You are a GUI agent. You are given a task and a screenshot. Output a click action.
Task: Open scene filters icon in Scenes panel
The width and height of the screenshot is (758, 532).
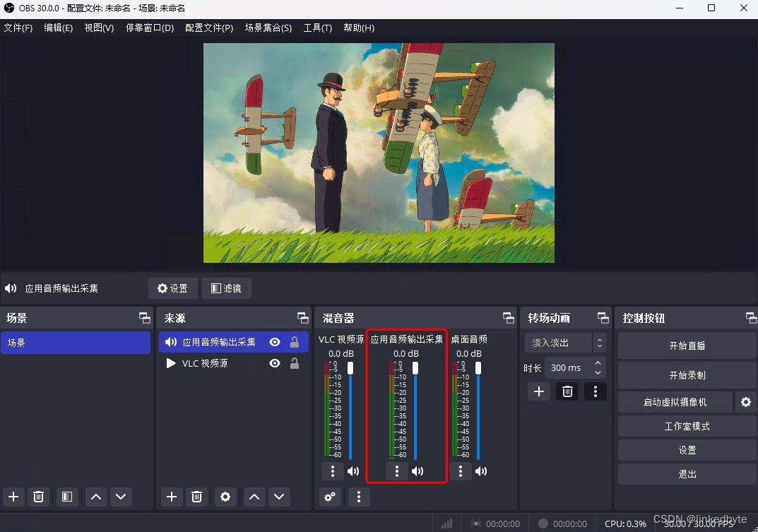(x=67, y=497)
